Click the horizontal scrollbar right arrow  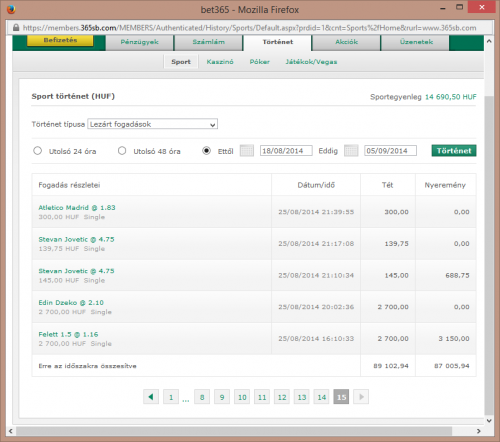479,431
